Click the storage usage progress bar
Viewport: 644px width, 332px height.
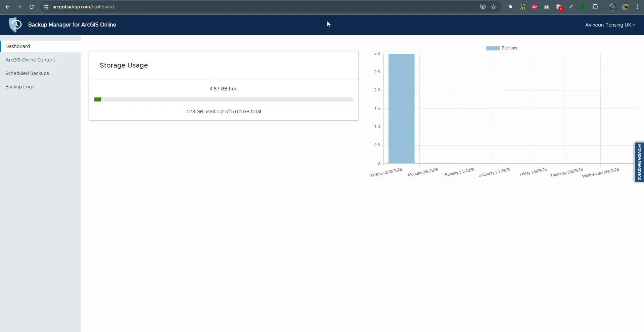click(x=224, y=99)
